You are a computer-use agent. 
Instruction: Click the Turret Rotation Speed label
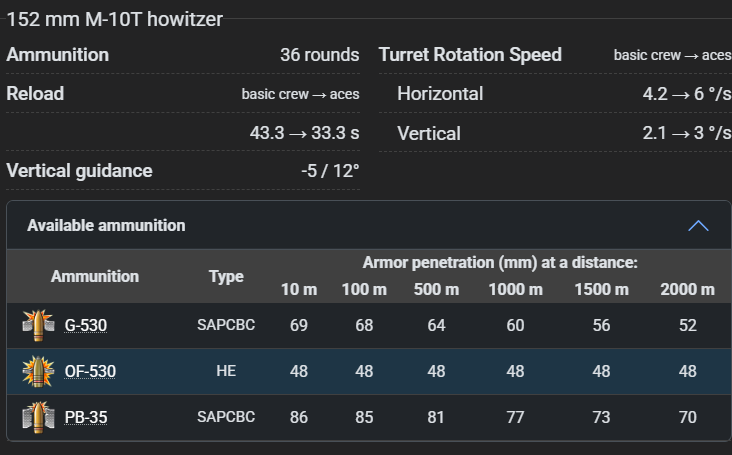coord(470,55)
